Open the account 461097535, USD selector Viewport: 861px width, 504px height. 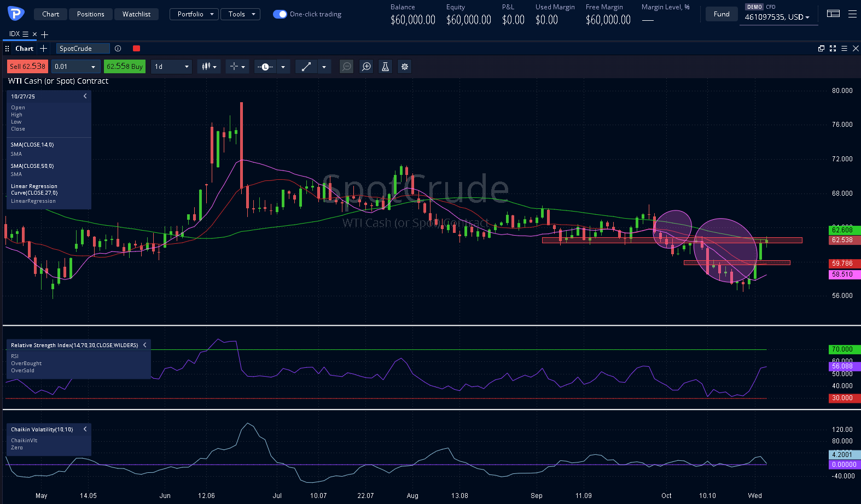[x=777, y=17]
